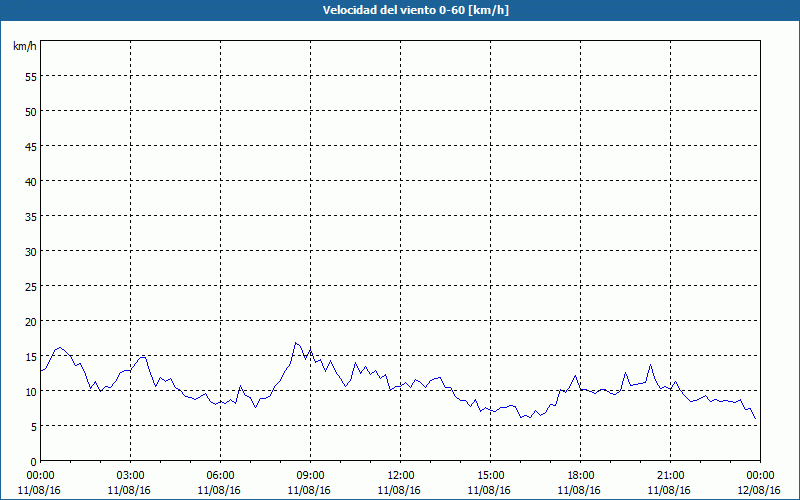Click the chart title 'Velocidad del viento 0-60 [km/h]'
Screen dimensions: 800x500
(416, 10)
